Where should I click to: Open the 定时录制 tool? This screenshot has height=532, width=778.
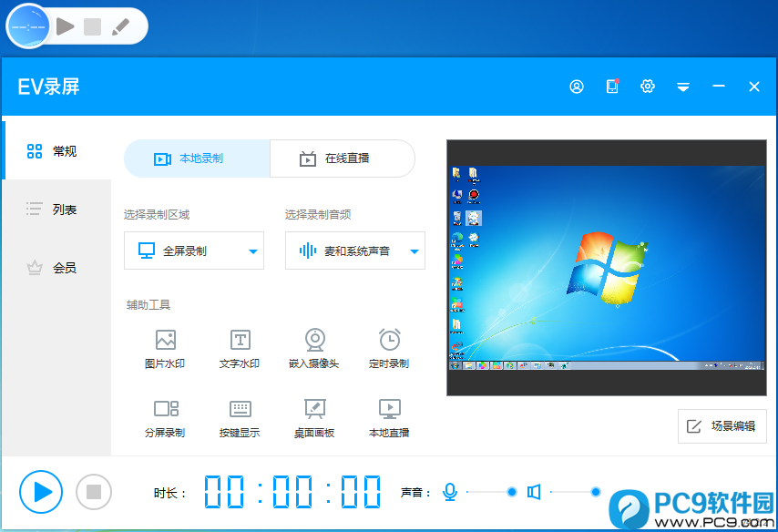pos(390,349)
